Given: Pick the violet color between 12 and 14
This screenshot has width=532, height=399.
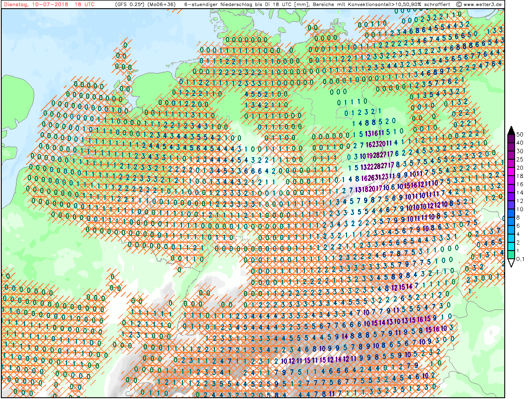Looking at the screenshot, I should click(511, 197).
